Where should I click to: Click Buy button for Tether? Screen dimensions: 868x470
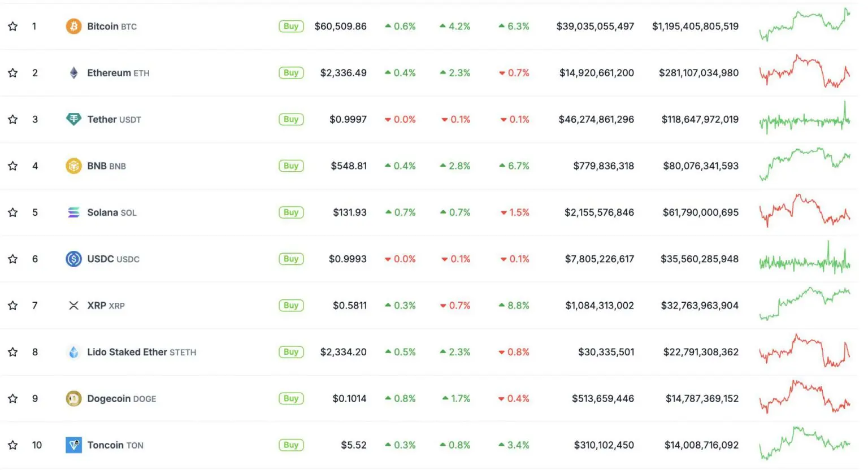click(x=291, y=119)
